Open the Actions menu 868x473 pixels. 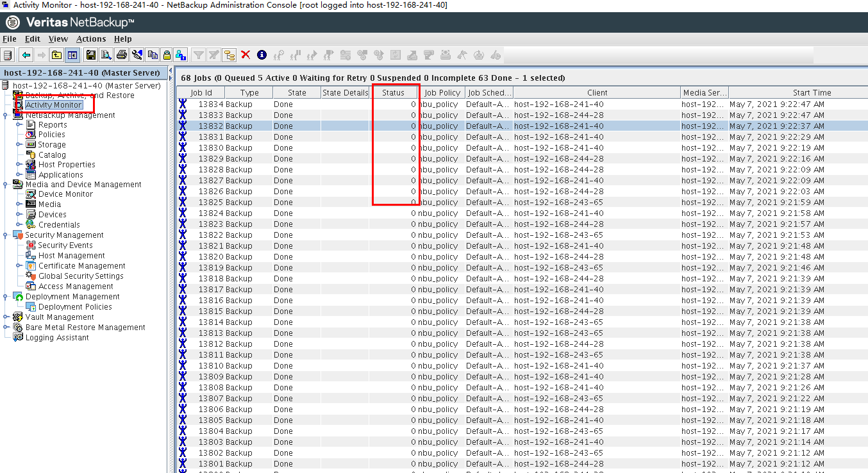tap(91, 39)
